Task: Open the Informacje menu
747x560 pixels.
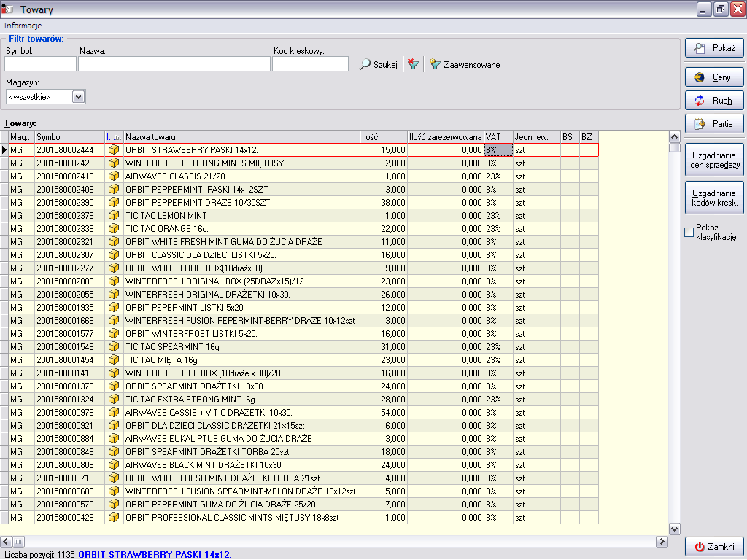Action: [23, 26]
